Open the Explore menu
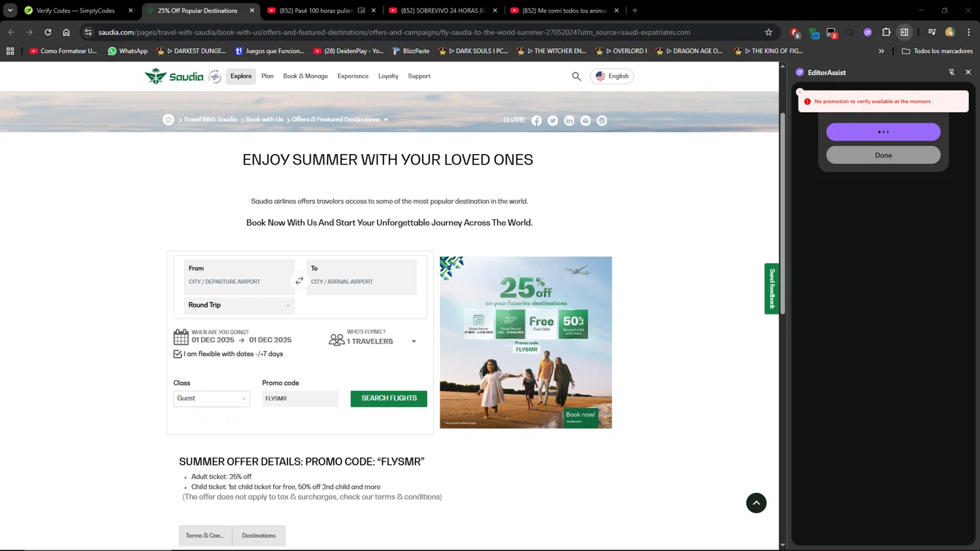The width and height of the screenshot is (980, 551). pos(241,76)
